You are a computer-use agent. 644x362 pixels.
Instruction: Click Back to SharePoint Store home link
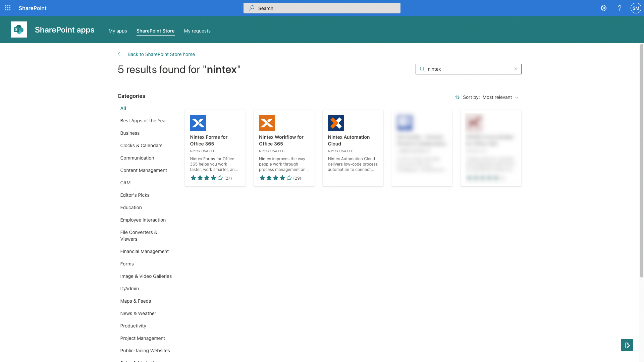click(161, 54)
